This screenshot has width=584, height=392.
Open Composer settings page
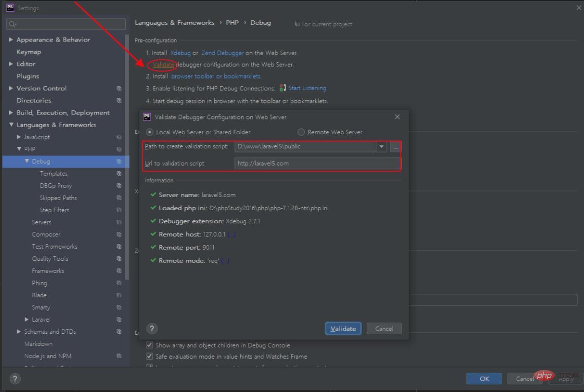tap(46, 234)
